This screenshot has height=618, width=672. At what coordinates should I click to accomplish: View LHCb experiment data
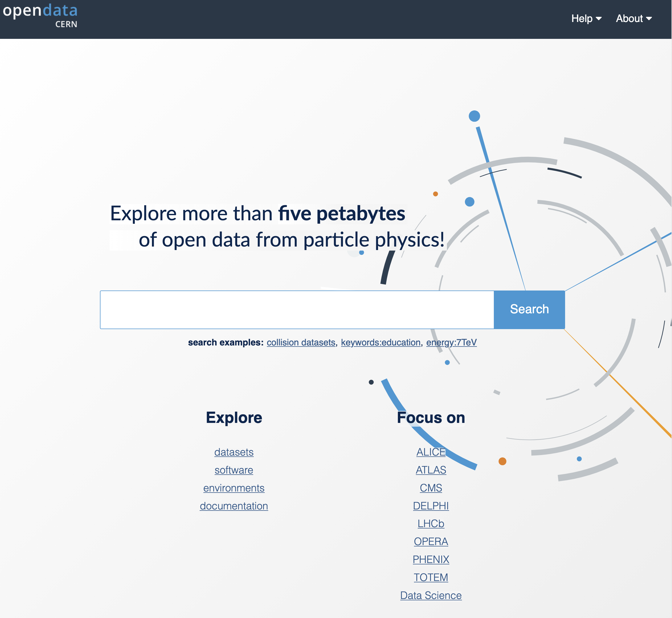[x=431, y=524]
